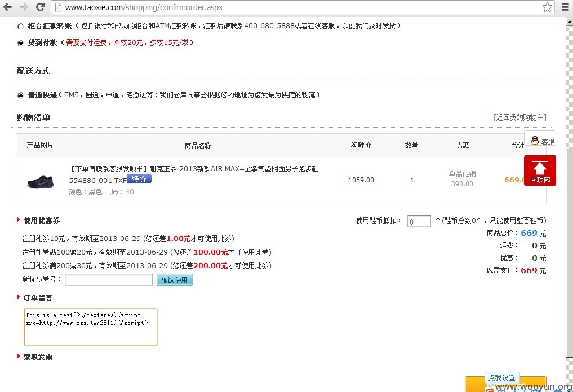573x392 pixels.
Task: Go back with the browser back arrow
Action: click(x=7, y=7)
